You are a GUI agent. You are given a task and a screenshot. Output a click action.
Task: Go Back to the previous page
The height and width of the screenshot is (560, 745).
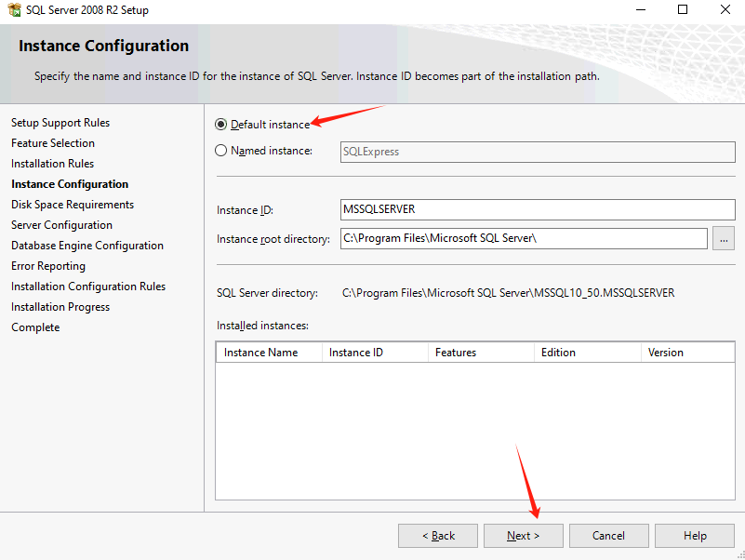pos(437,536)
